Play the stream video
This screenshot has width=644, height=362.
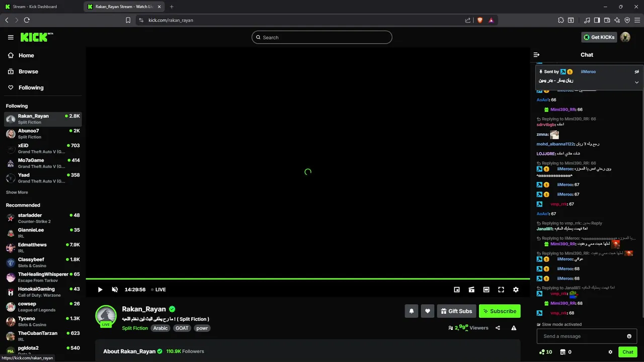(x=100, y=290)
